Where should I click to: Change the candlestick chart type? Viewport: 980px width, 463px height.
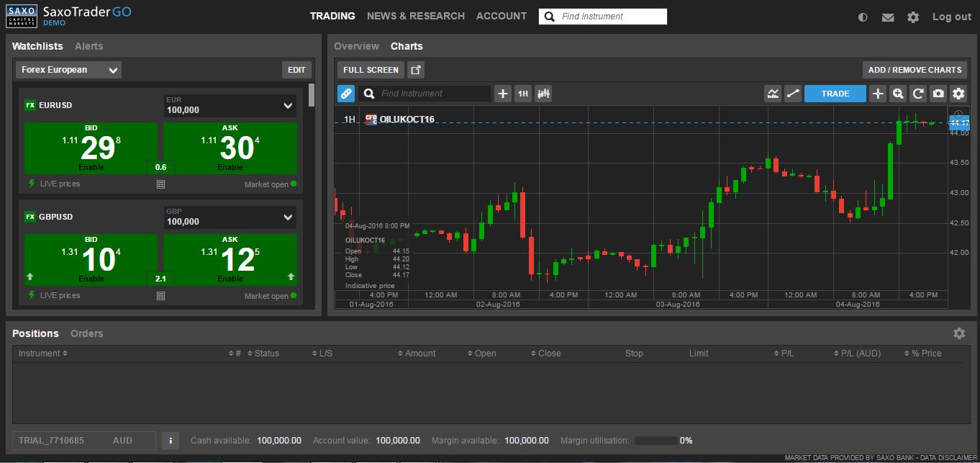pos(543,94)
